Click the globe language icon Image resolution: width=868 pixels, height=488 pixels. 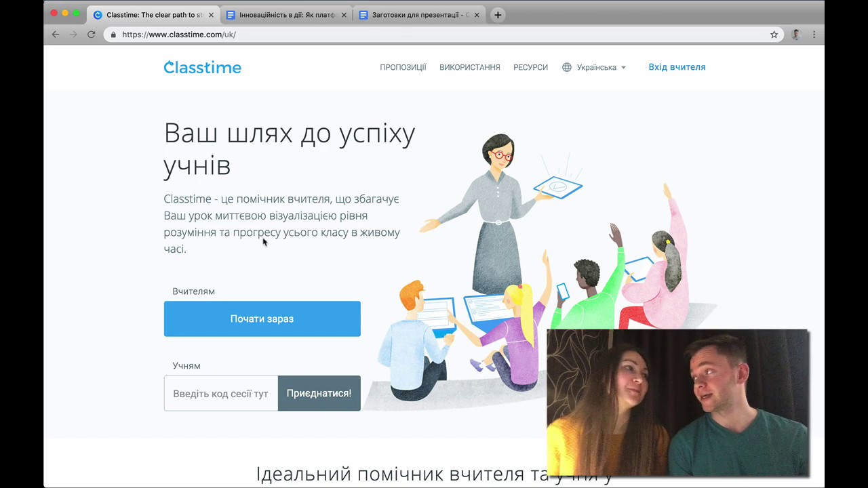pos(567,67)
